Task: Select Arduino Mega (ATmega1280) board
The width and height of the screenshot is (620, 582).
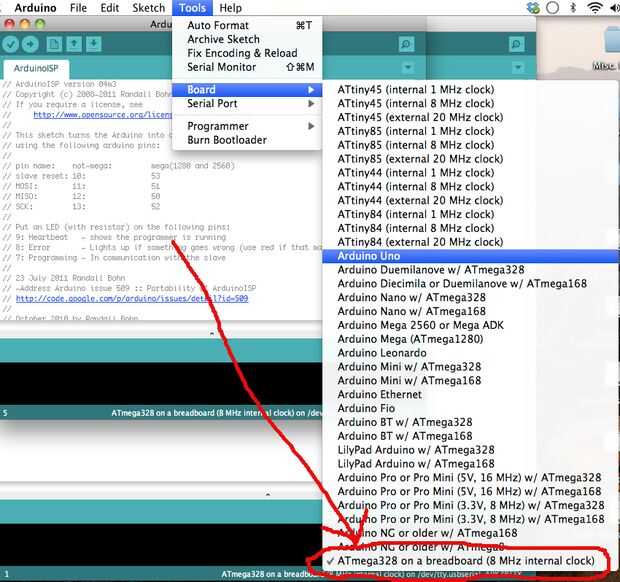Action: point(471,339)
